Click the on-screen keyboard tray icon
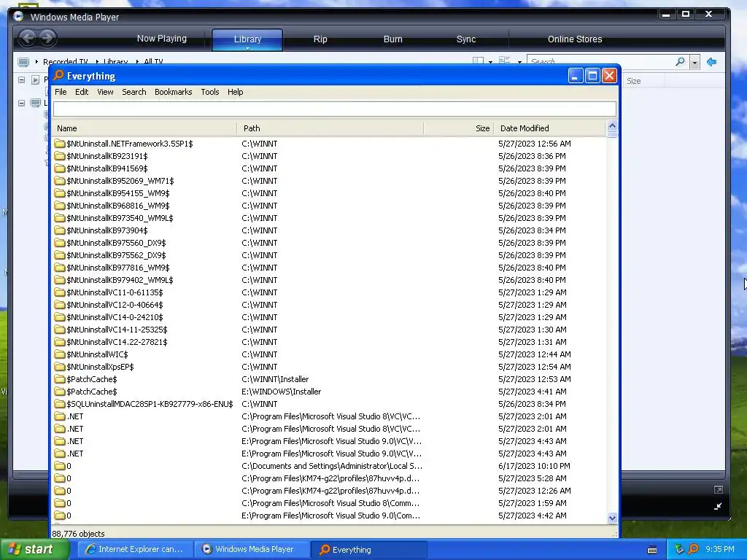This screenshot has height=560, width=747. click(x=652, y=550)
